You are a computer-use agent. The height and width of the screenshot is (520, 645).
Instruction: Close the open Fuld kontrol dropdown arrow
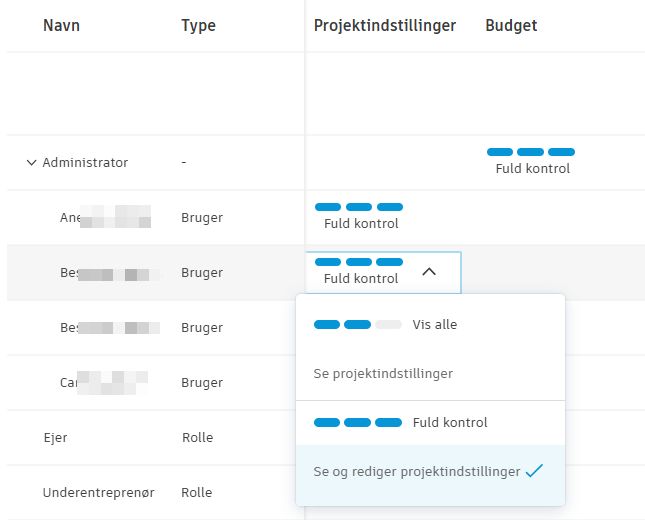tap(429, 271)
